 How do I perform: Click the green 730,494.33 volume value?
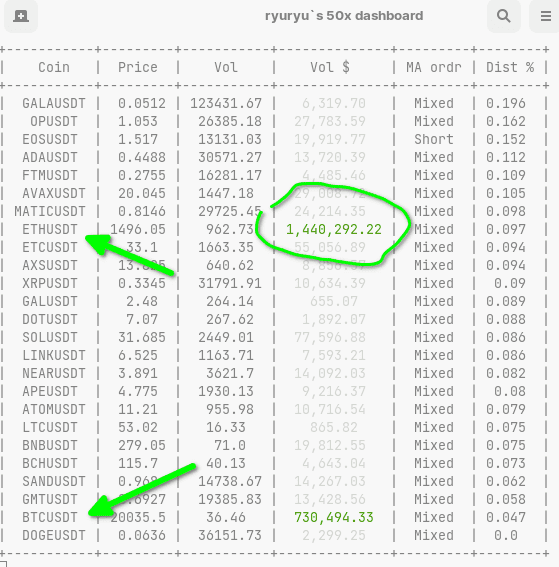pyautogui.click(x=334, y=517)
